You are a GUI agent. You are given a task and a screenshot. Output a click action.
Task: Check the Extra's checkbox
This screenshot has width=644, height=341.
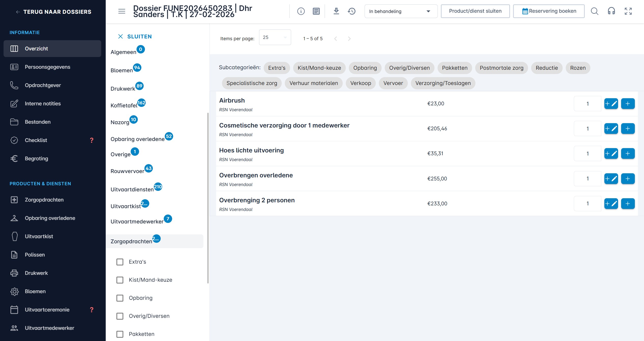(120, 262)
